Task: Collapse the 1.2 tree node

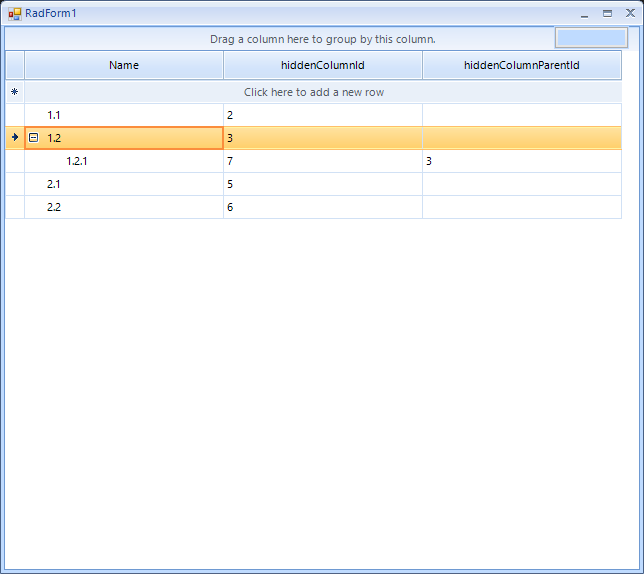Action: pyautogui.click(x=33, y=138)
